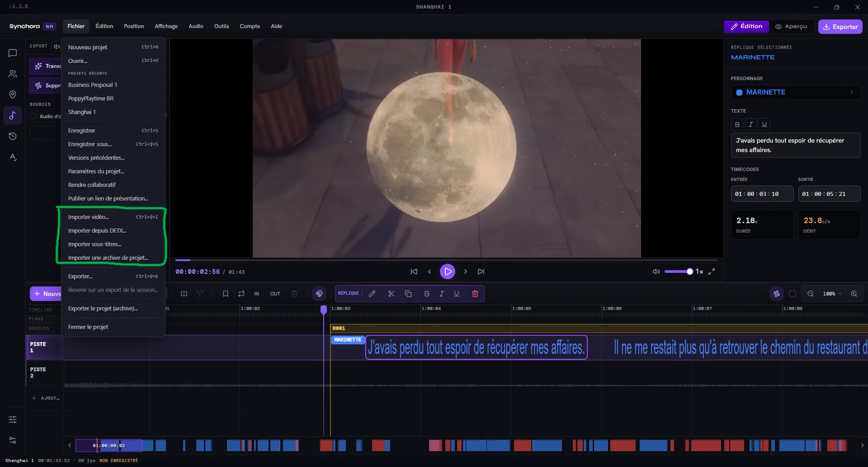
Task: Open the 100% zoom level dropdown
Action: tap(832, 294)
